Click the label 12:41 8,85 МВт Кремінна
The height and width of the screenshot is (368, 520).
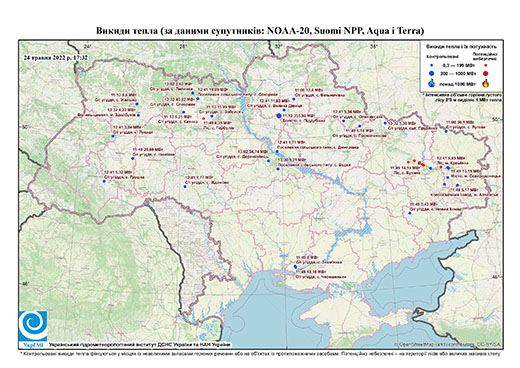click(x=452, y=160)
